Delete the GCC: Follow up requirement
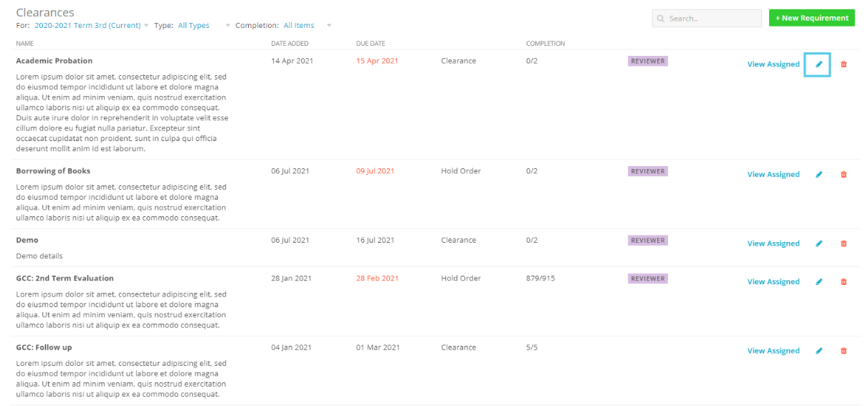Viewport: 868px width, 406px height. point(843,351)
